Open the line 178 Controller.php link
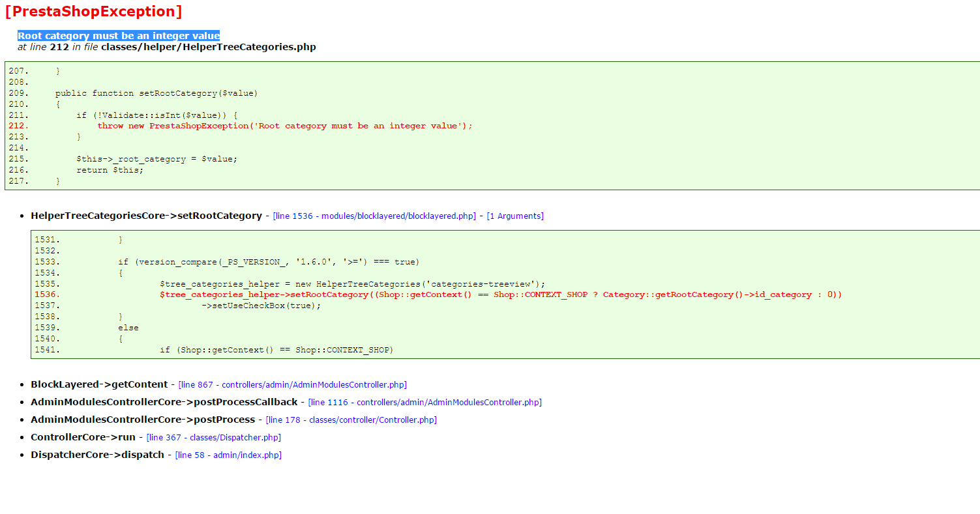 point(351,420)
